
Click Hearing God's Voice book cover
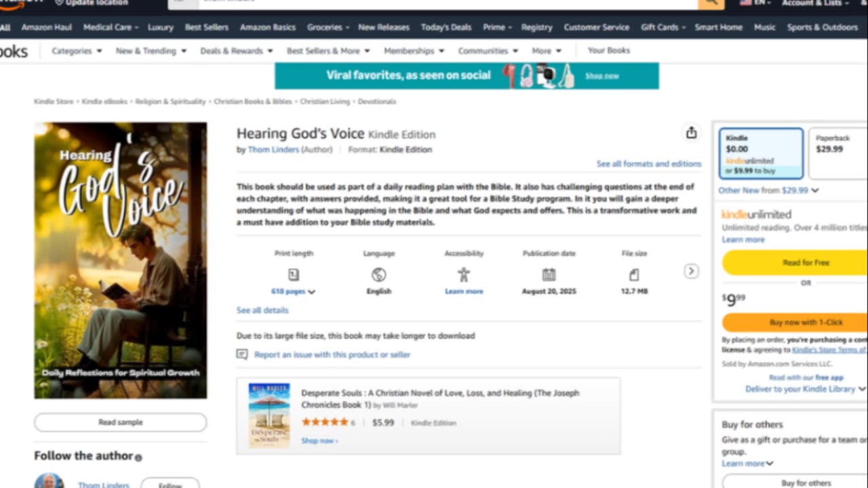coord(121,260)
